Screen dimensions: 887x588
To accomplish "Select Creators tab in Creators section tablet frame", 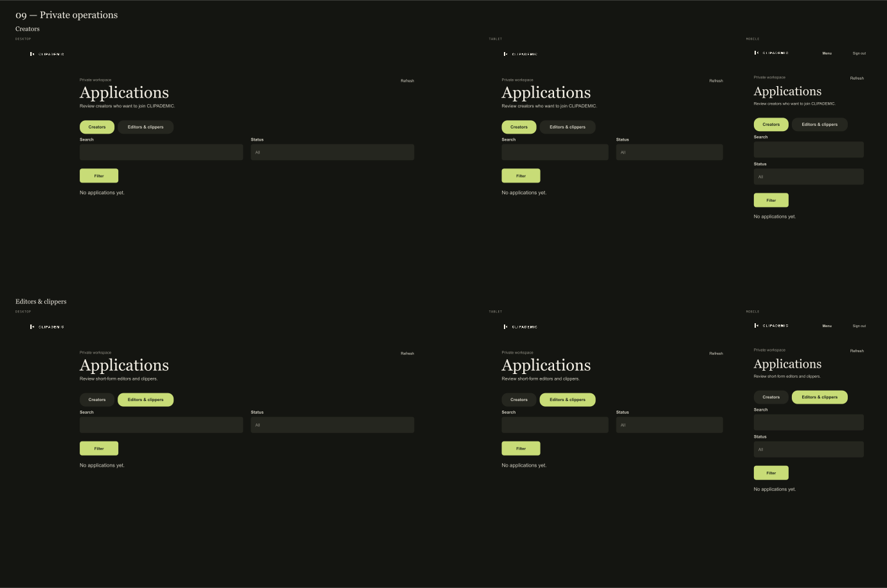I will coord(519,127).
